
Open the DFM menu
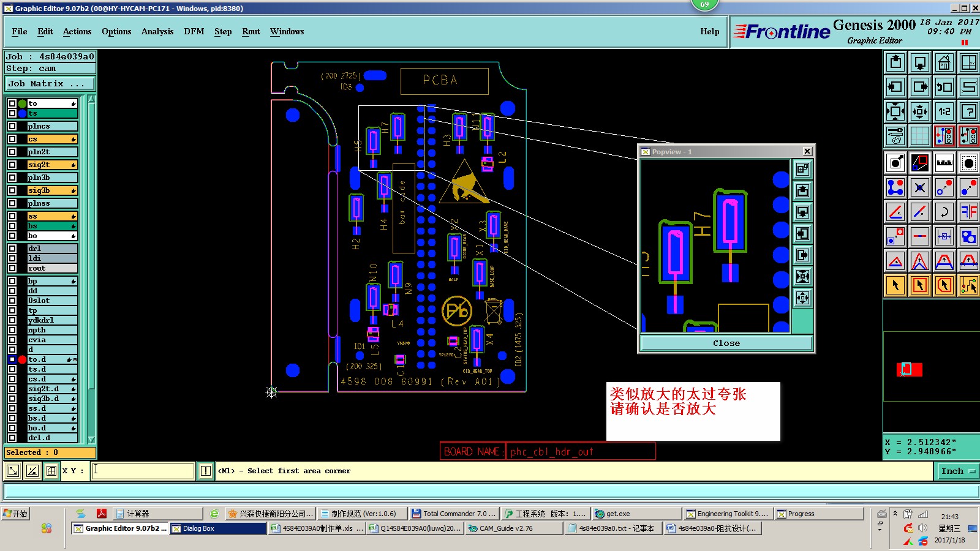(194, 31)
